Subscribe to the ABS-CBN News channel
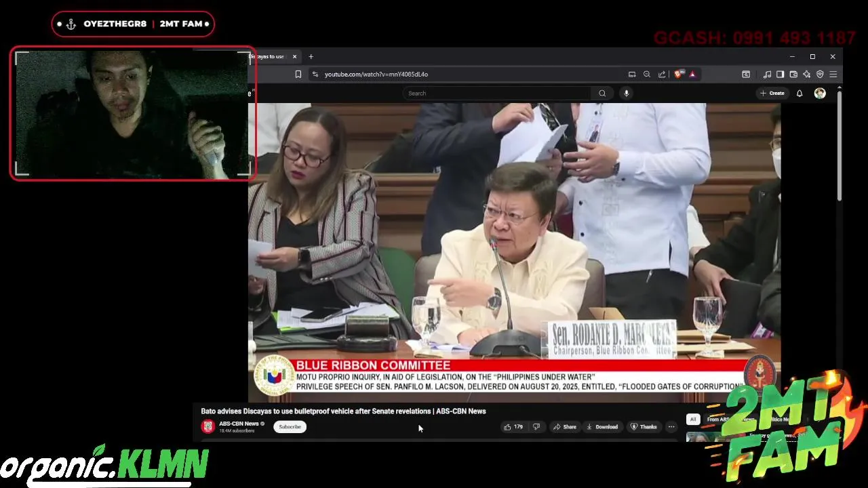This screenshot has width=868, height=488. click(x=290, y=427)
